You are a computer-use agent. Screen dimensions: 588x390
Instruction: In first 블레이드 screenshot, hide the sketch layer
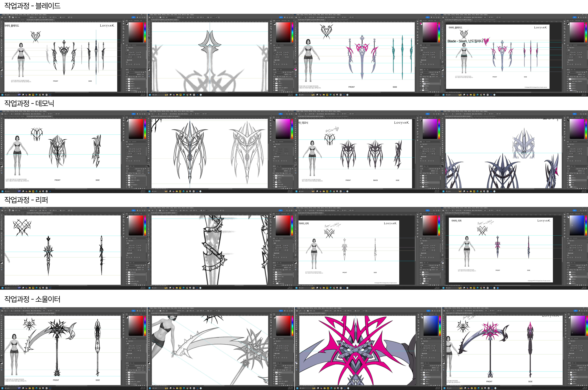[x=126, y=81]
